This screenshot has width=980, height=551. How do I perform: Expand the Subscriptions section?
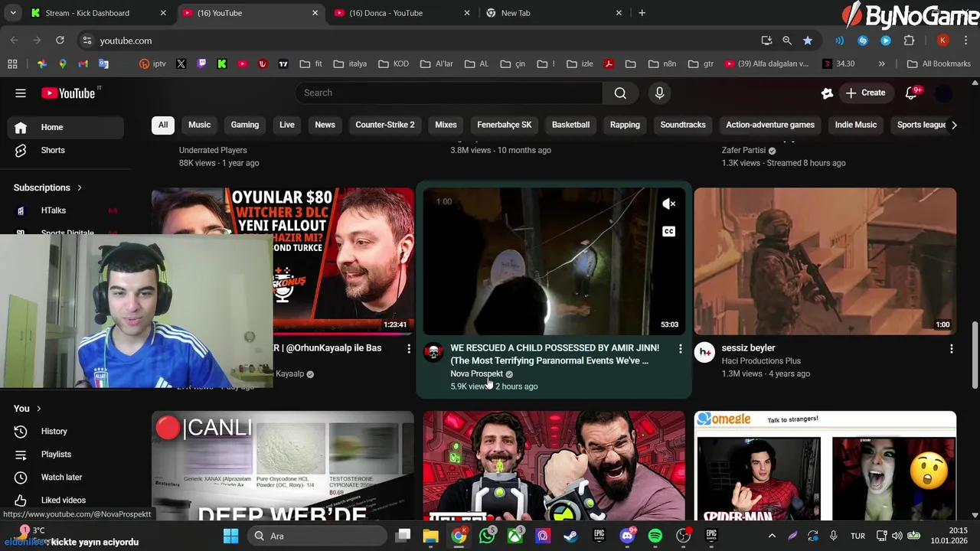click(x=48, y=187)
